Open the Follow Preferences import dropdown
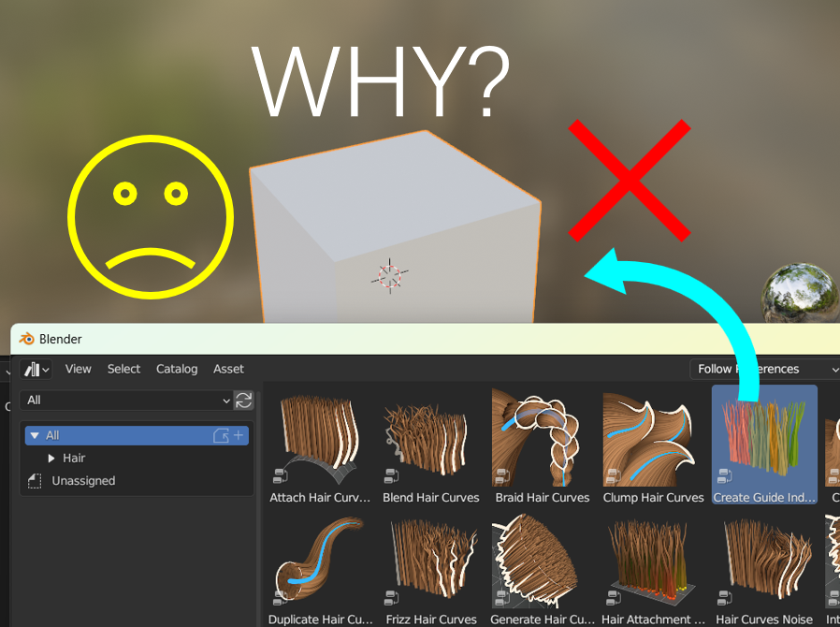This screenshot has height=627, width=840. click(765, 370)
